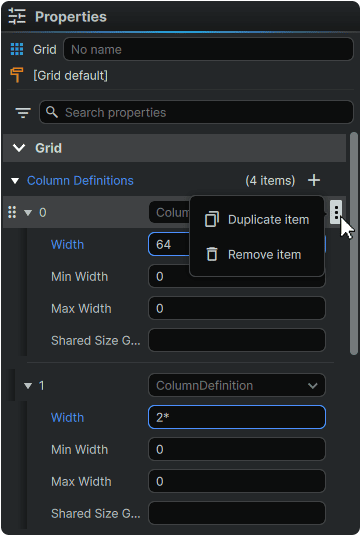The width and height of the screenshot is (361, 536).
Task: Edit item 0 Max Width field
Action: (237, 308)
